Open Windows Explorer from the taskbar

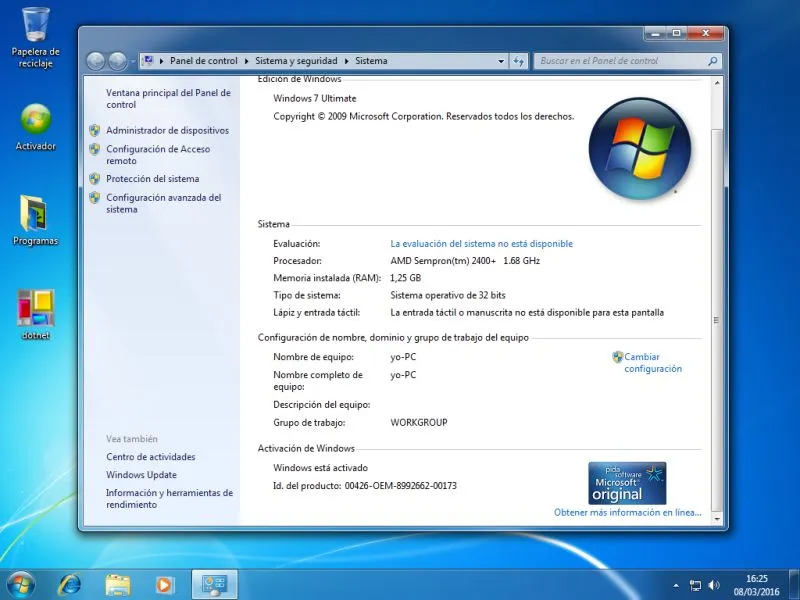117,585
